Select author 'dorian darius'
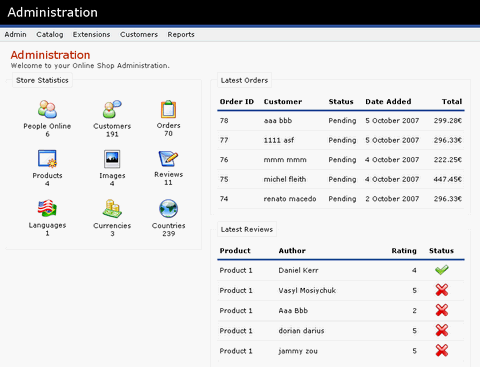The width and height of the screenshot is (480, 367). 301,331
